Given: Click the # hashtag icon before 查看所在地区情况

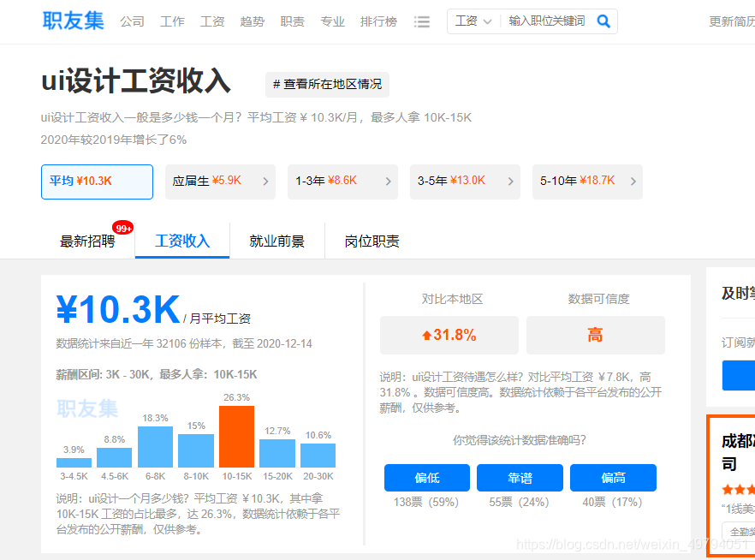Looking at the screenshot, I should click(276, 85).
